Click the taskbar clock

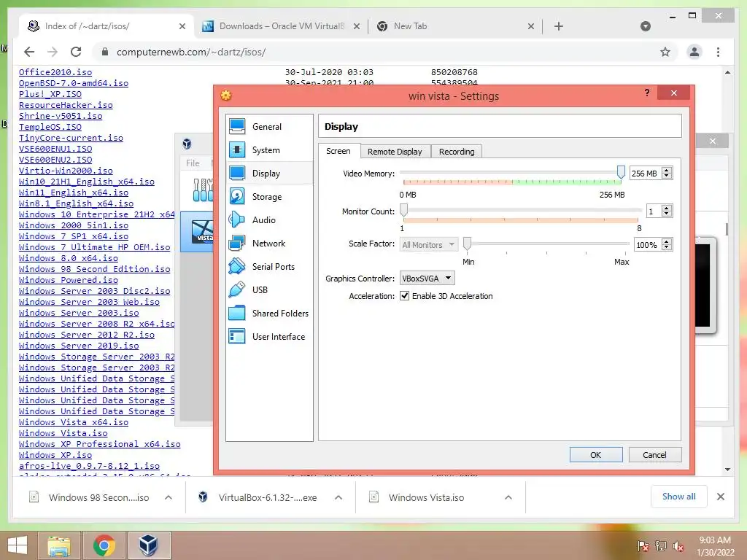point(715,546)
